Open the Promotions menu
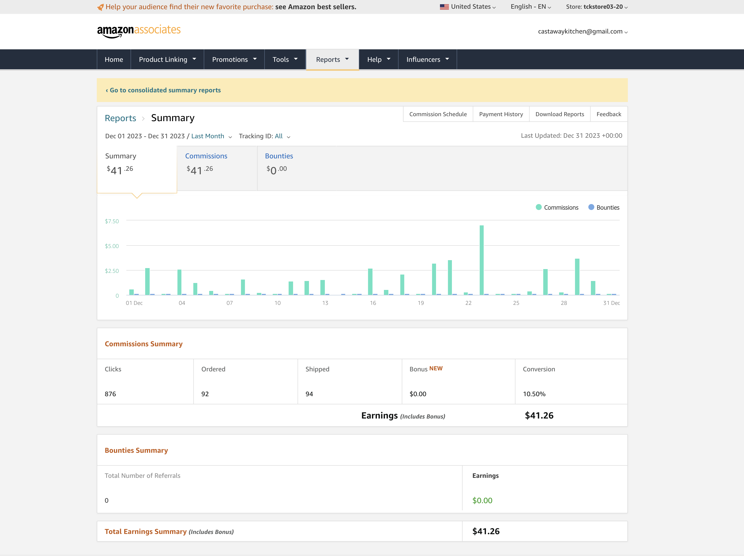This screenshot has width=744, height=560. tap(234, 60)
